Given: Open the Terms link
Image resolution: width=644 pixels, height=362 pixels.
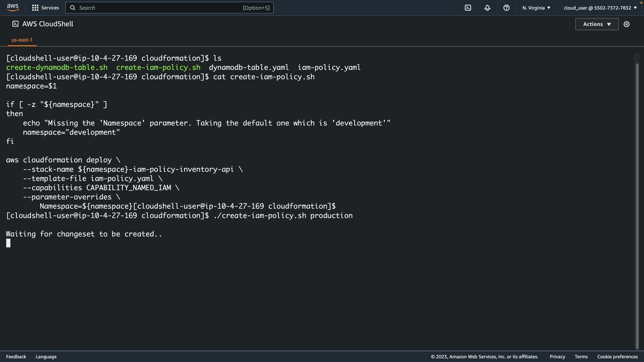Looking at the screenshot, I should click(x=581, y=357).
